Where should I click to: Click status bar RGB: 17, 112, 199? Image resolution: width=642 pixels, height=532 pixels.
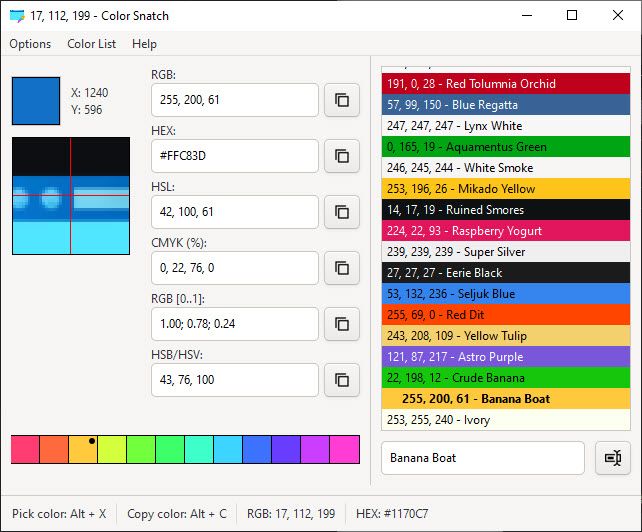click(x=291, y=514)
